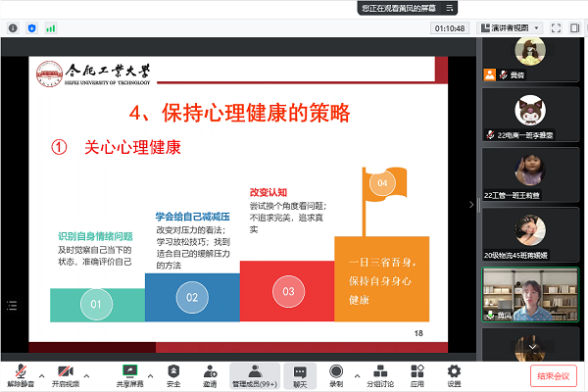Check the green network signal indicator
The height and width of the screenshot is (392, 588).
[x=52, y=28]
